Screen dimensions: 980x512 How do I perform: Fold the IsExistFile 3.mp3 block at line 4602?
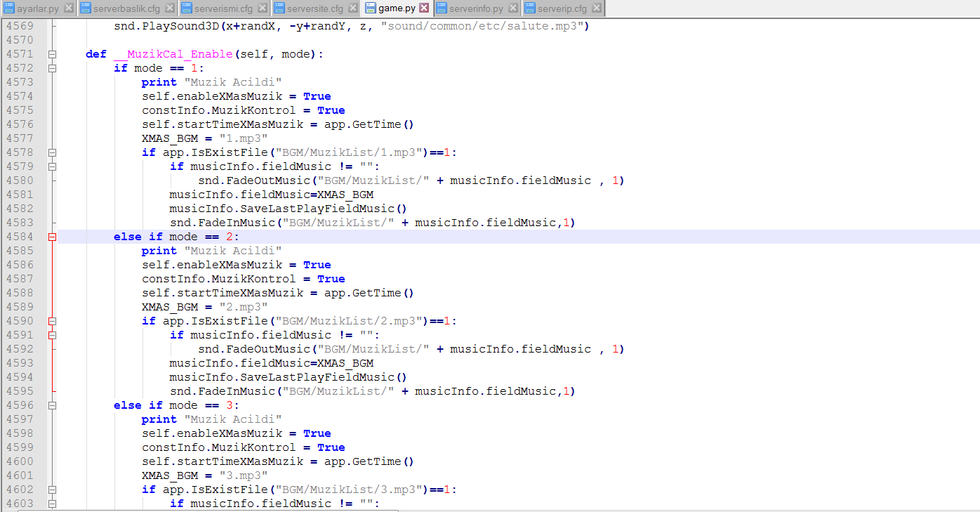pos(52,490)
